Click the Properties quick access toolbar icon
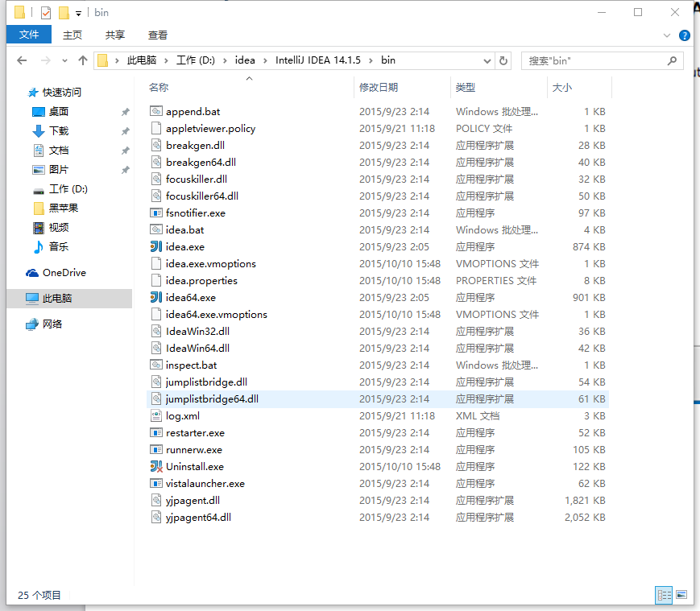 pyautogui.click(x=46, y=13)
